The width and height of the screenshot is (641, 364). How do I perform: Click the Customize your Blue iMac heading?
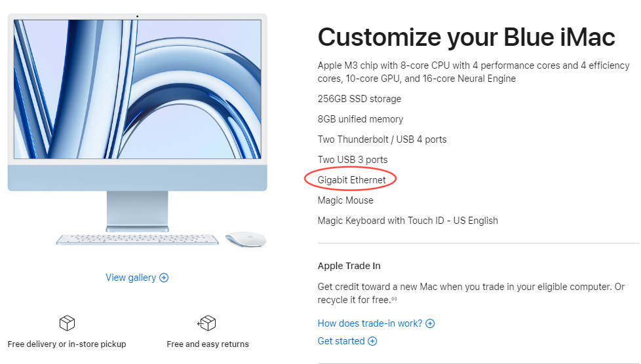click(466, 37)
